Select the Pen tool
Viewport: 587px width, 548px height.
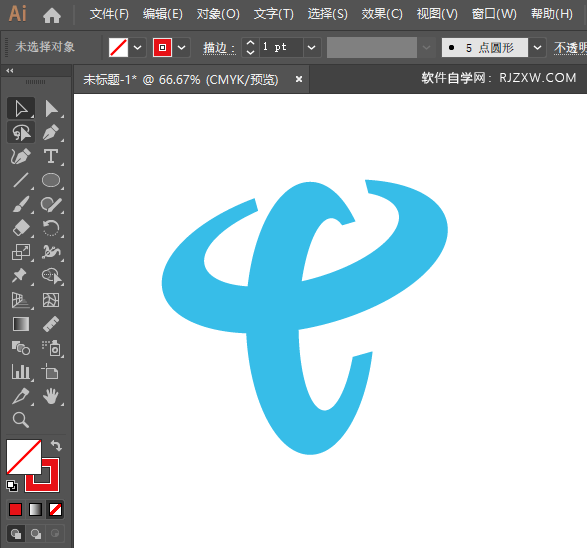pyautogui.click(x=51, y=132)
